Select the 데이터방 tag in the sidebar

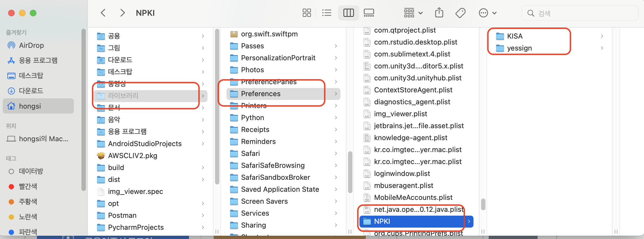coord(26,171)
